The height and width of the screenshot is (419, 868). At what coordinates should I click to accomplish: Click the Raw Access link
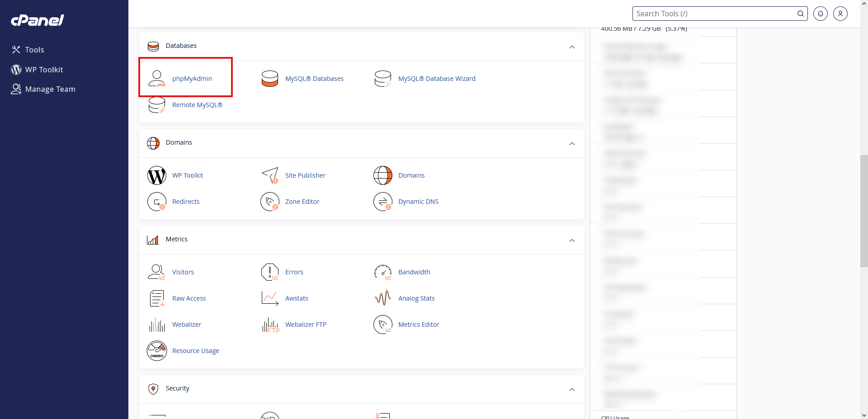(189, 298)
